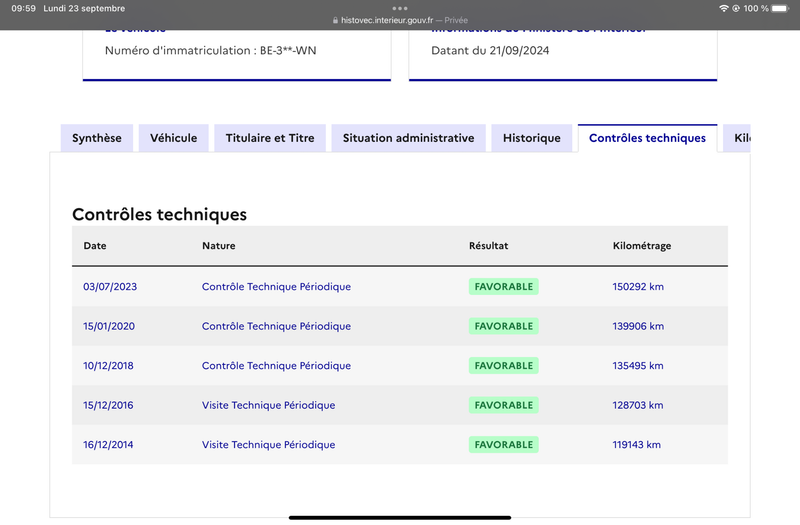Image resolution: width=800 pixels, height=525 pixels.
Task: Click the 128703 km mileage value
Action: (x=638, y=406)
